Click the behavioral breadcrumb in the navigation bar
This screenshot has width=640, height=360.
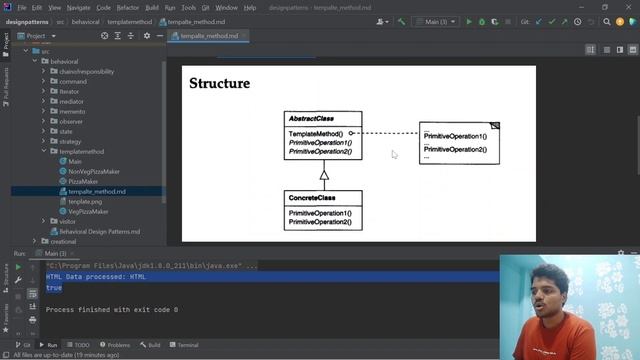coord(85,22)
